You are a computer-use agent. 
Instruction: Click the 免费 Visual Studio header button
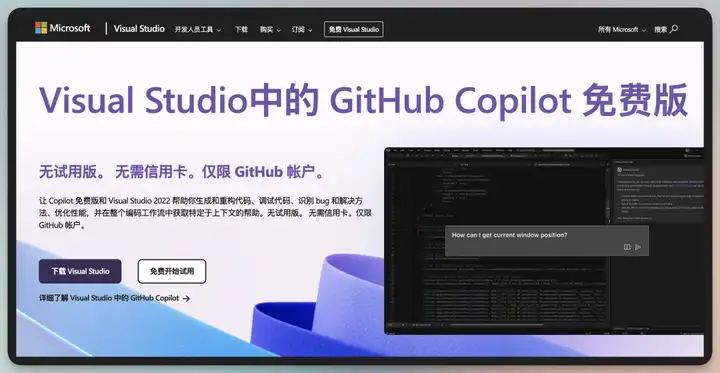(x=354, y=29)
